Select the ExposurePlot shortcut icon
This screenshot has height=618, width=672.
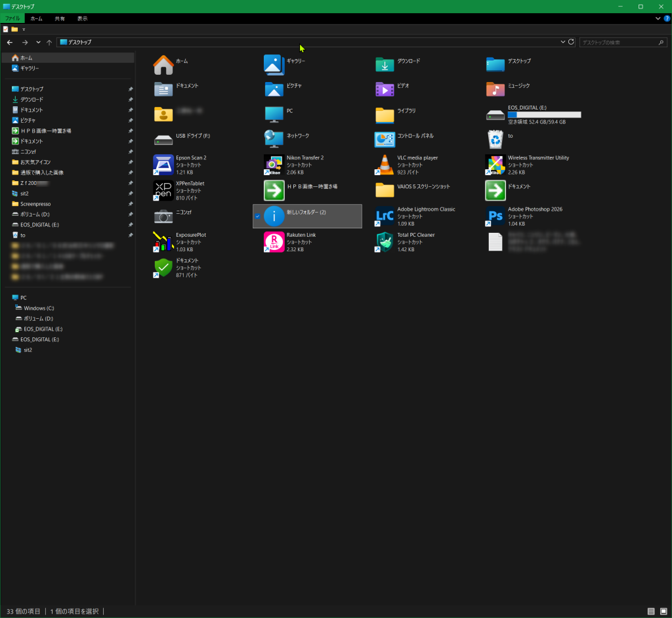(163, 241)
